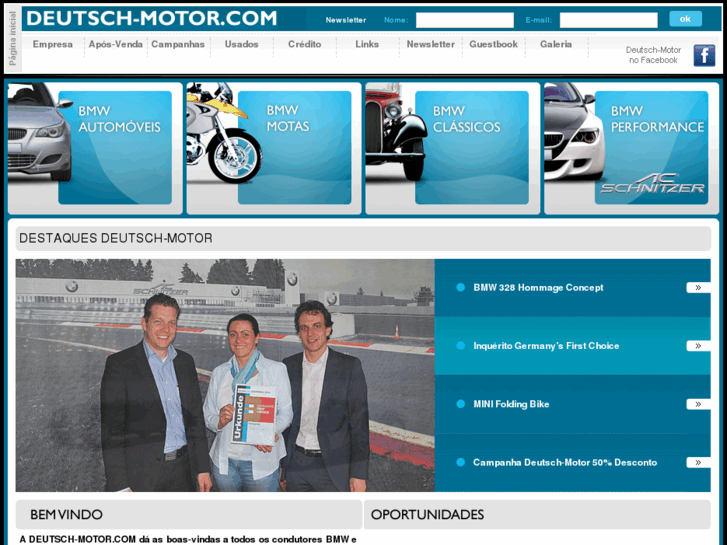Select Inquérito Germany's First Choice highlight
This screenshot has width=727, height=545.
[546, 346]
